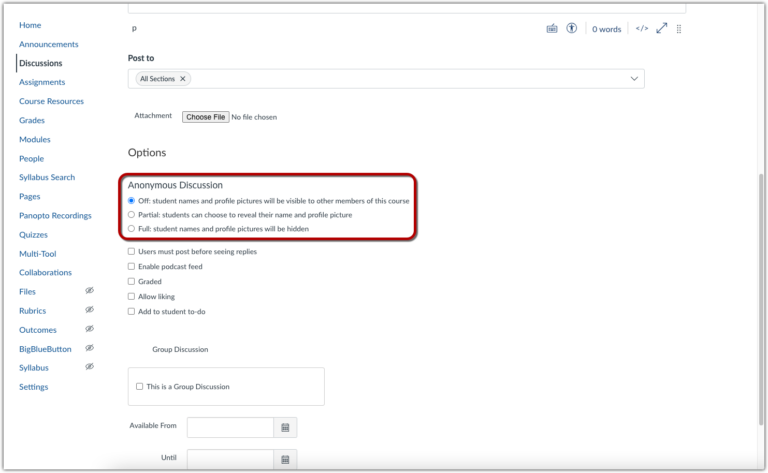Expand the Post to sections dropdown
Image resolution: width=768 pixels, height=473 pixels.
click(x=633, y=78)
